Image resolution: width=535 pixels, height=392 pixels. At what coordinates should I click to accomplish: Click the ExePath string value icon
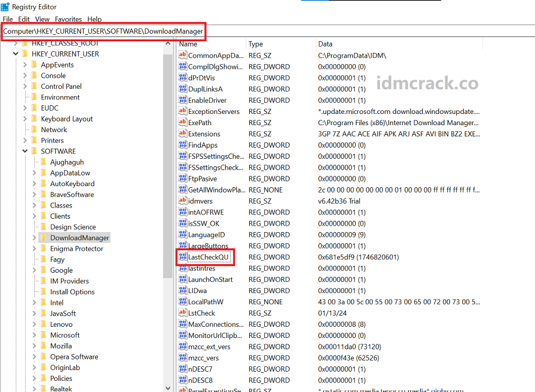coord(182,122)
